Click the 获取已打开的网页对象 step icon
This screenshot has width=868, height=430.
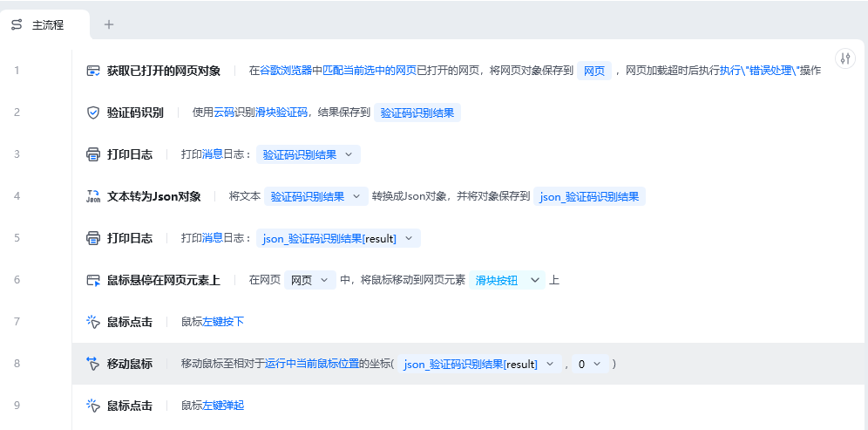tap(93, 71)
